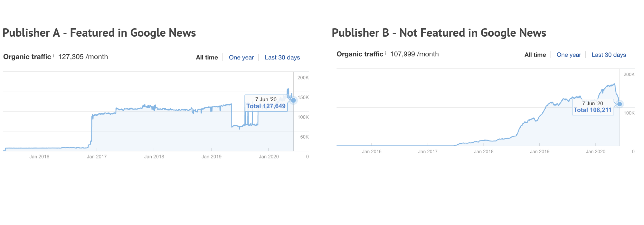Click 107,999 /month traffic value
The width and height of the screenshot is (644, 225).
(x=414, y=54)
